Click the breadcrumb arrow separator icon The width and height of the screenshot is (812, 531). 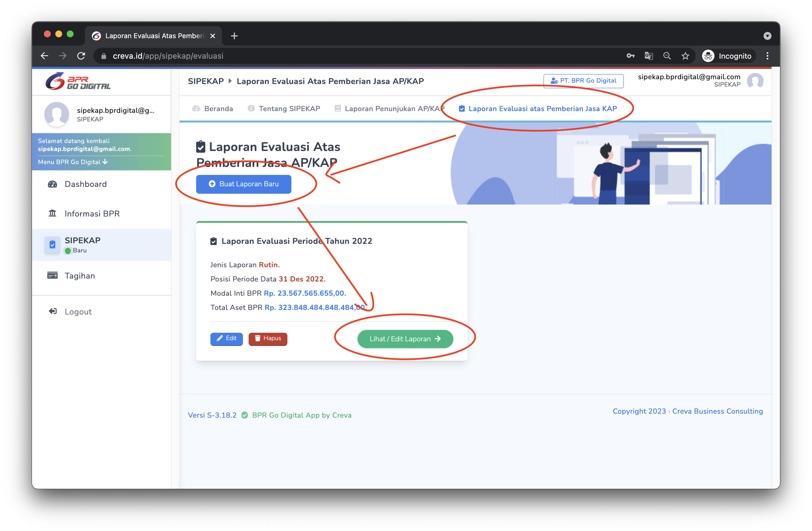pyautogui.click(x=230, y=81)
